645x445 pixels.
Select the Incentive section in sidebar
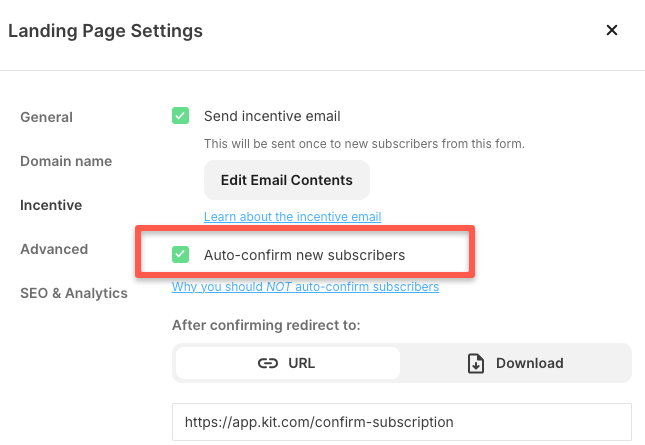[x=51, y=205]
